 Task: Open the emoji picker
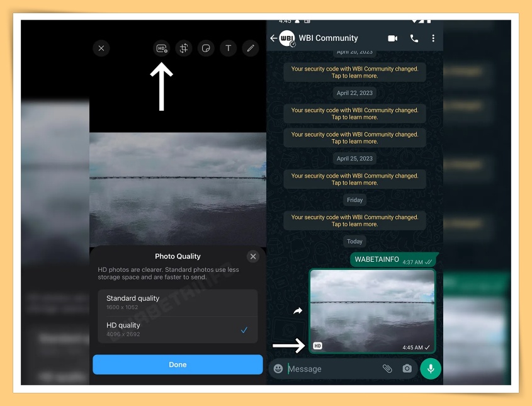(x=278, y=369)
